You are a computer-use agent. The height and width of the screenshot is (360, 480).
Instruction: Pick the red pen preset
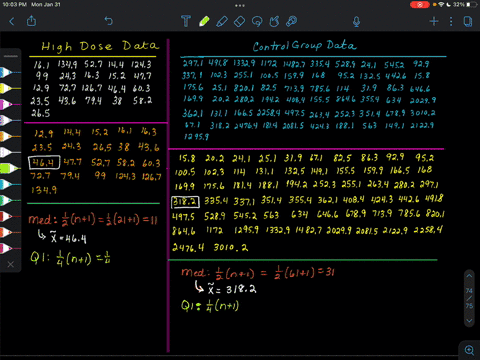click(x=9, y=216)
